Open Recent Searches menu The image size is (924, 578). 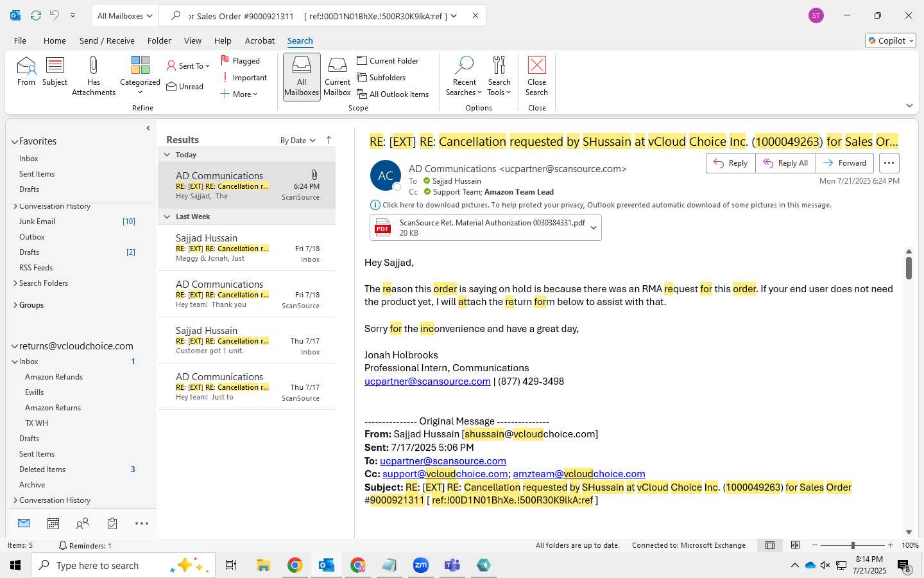(x=464, y=76)
